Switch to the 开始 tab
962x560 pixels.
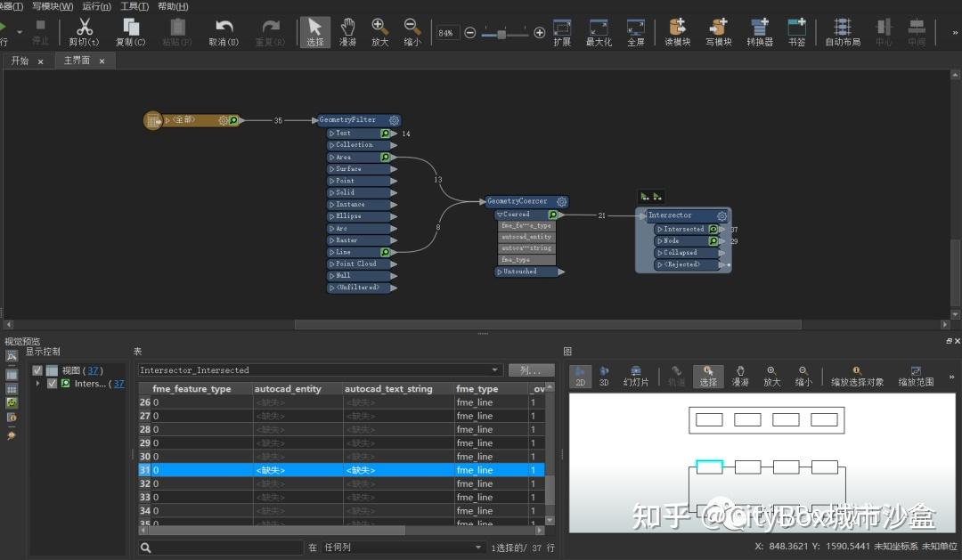pos(20,61)
